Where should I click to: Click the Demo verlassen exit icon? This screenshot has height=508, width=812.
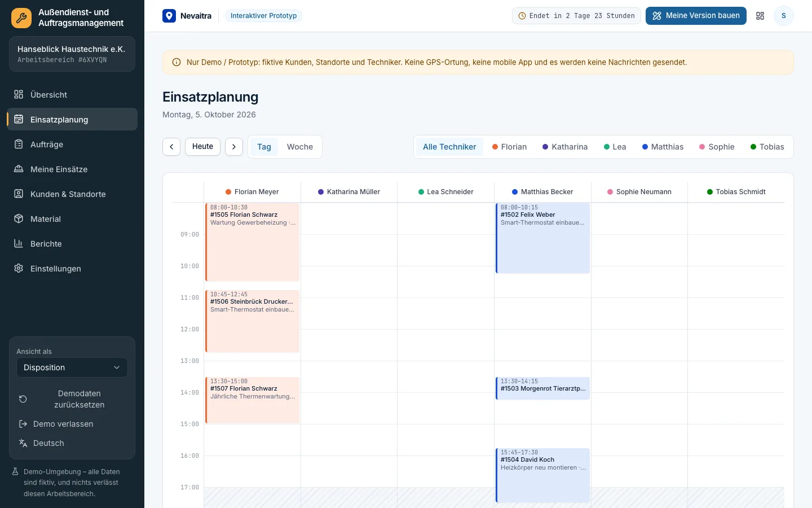click(x=23, y=424)
